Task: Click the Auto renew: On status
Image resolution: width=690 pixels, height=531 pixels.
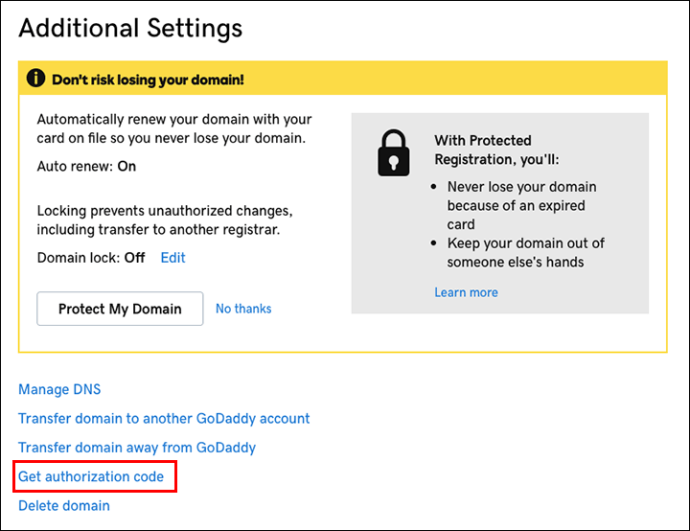Action: point(86,166)
